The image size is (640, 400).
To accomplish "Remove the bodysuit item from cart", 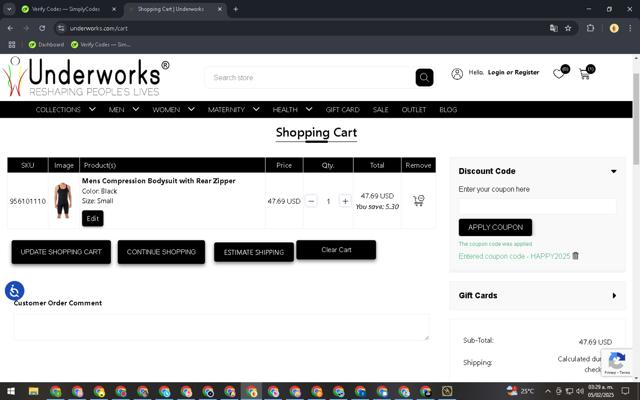I will pos(418,200).
